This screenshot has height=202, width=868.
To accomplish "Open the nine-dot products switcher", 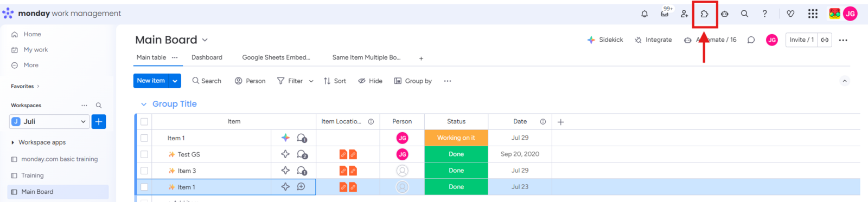I will 813,14.
